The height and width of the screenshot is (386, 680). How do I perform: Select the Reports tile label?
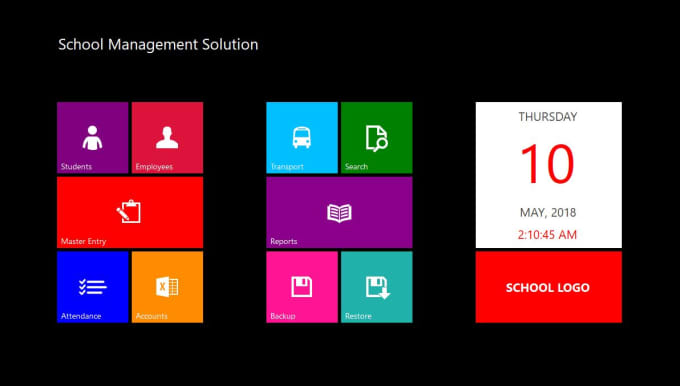284,241
